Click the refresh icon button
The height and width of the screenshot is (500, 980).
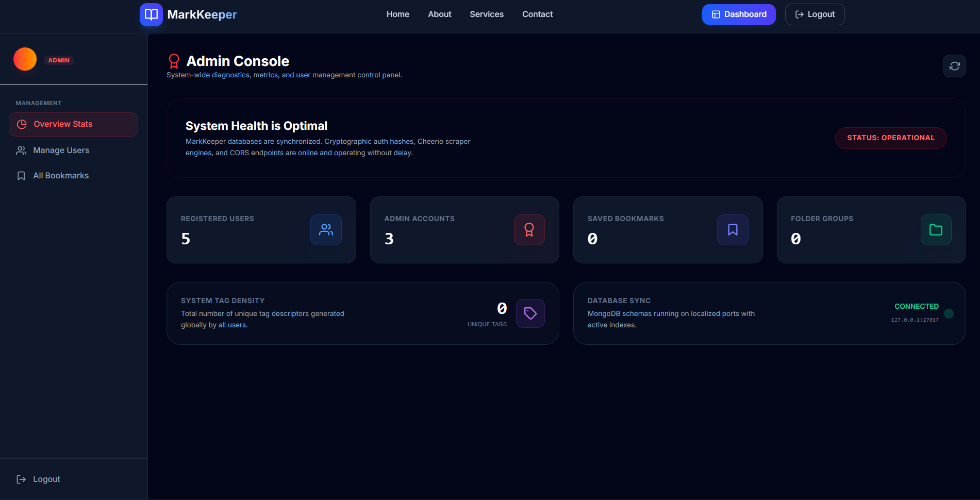click(x=954, y=66)
